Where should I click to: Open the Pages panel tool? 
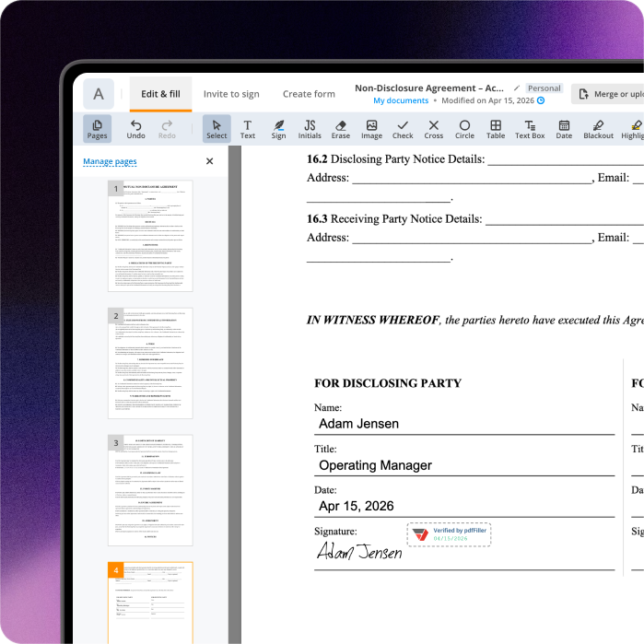click(97, 129)
